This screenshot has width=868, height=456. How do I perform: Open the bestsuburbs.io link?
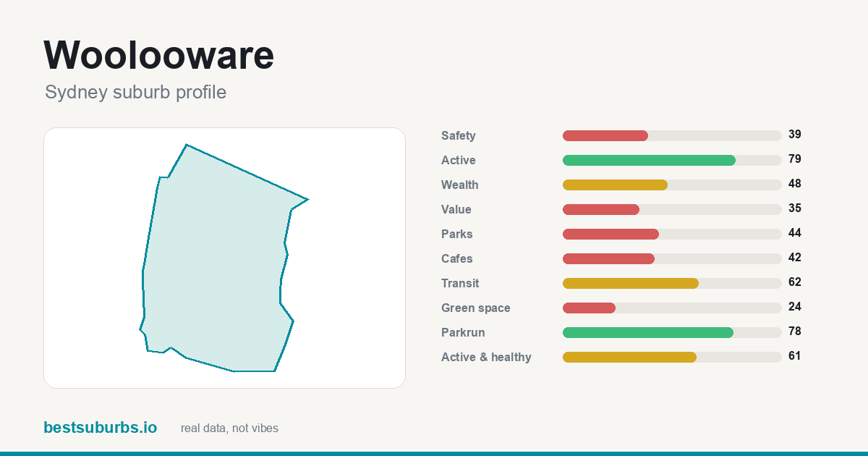coord(100,428)
